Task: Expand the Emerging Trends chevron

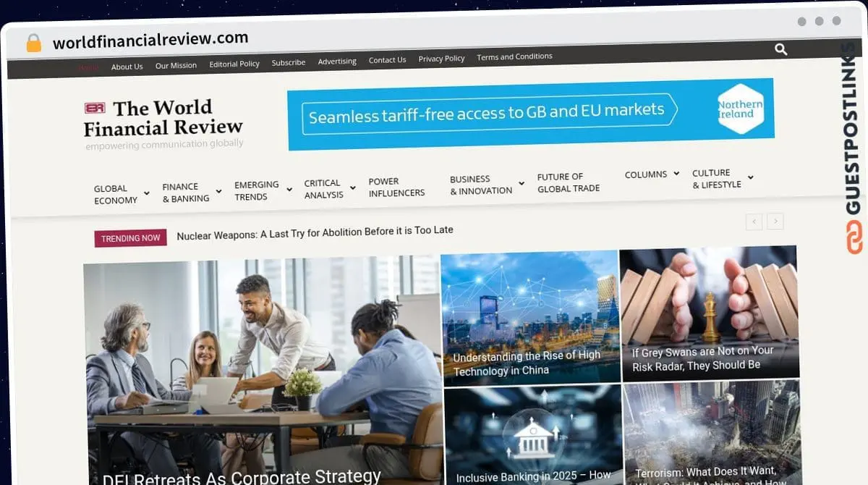Action: pyautogui.click(x=289, y=190)
